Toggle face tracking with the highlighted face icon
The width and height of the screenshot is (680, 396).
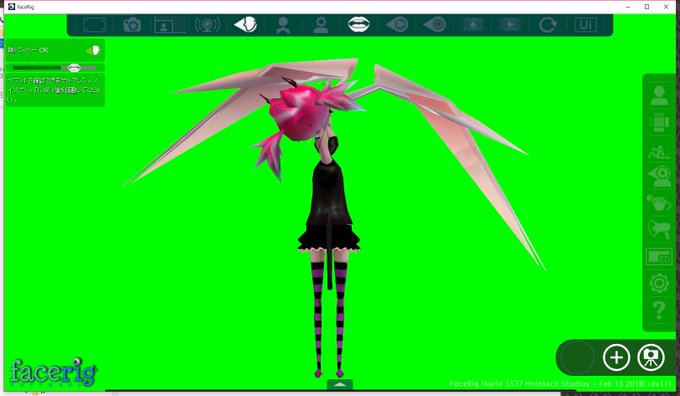[245, 24]
